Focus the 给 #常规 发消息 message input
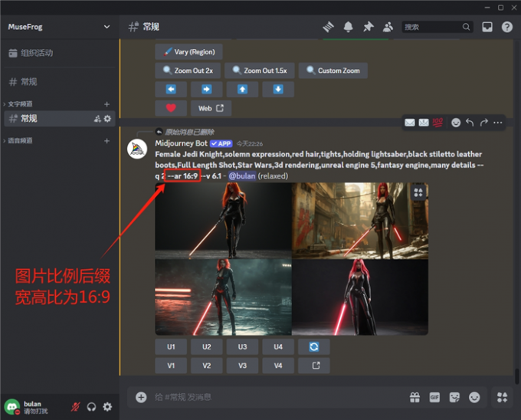521x420 pixels. click(x=277, y=397)
